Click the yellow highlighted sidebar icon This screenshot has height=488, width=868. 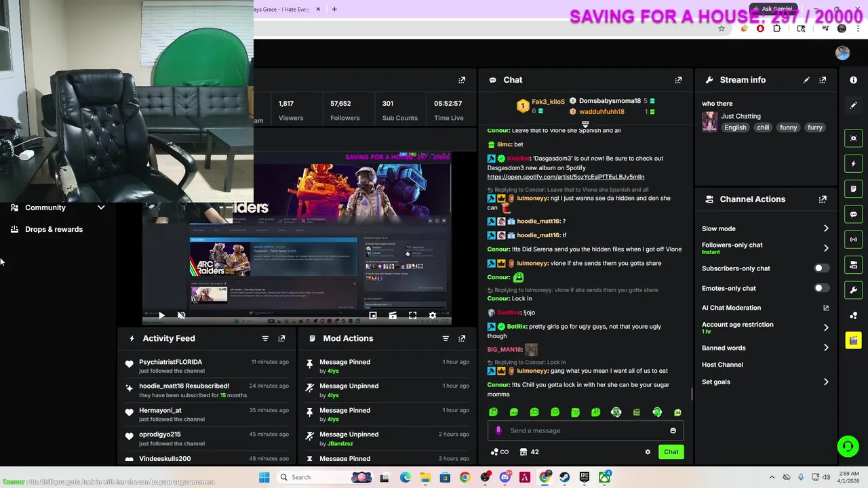pos(854,340)
